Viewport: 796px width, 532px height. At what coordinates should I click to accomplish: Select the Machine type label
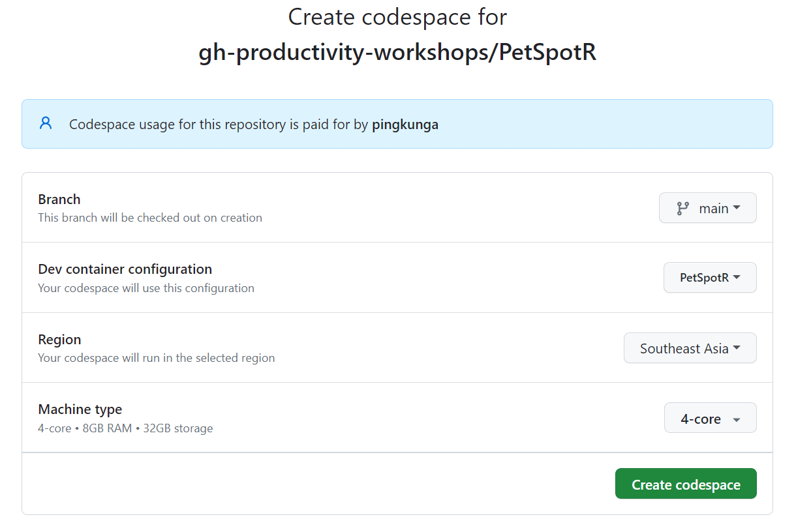[80, 409]
